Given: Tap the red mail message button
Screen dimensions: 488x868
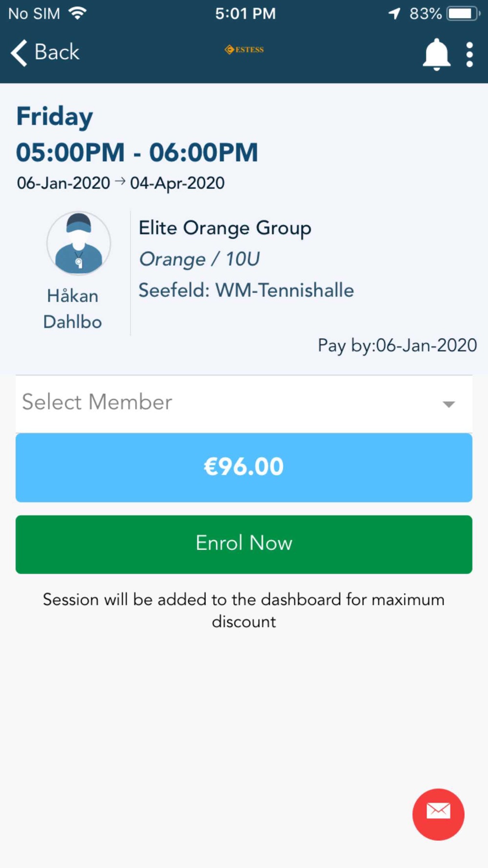Looking at the screenshot, I should (438, 814).
